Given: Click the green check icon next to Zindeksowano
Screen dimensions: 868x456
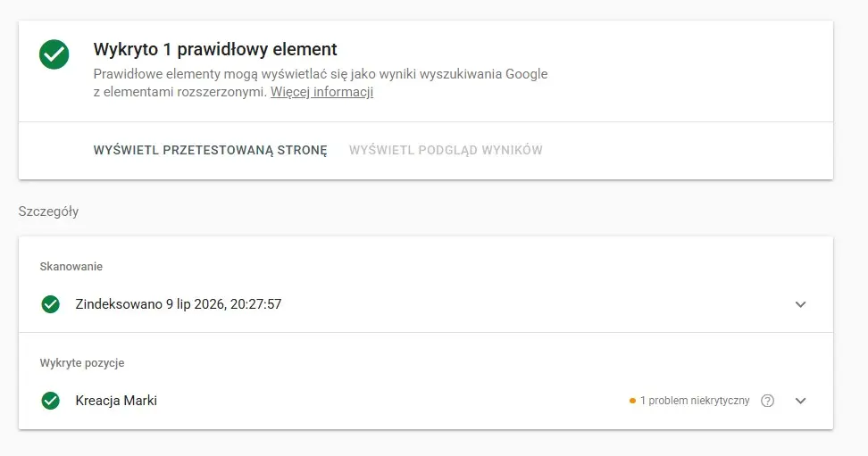Looking at the screenshot, I should (x=50, y=303).
